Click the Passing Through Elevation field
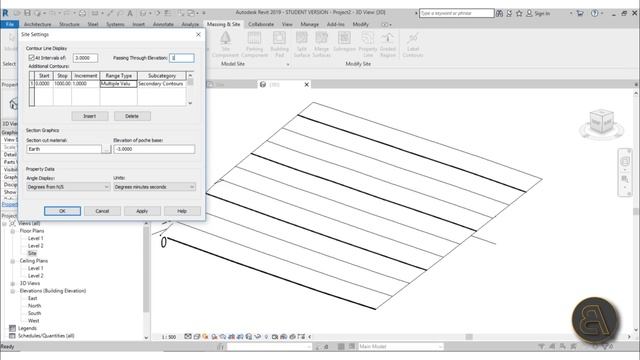This screenshot has height=360, width=640. (182, 58)
